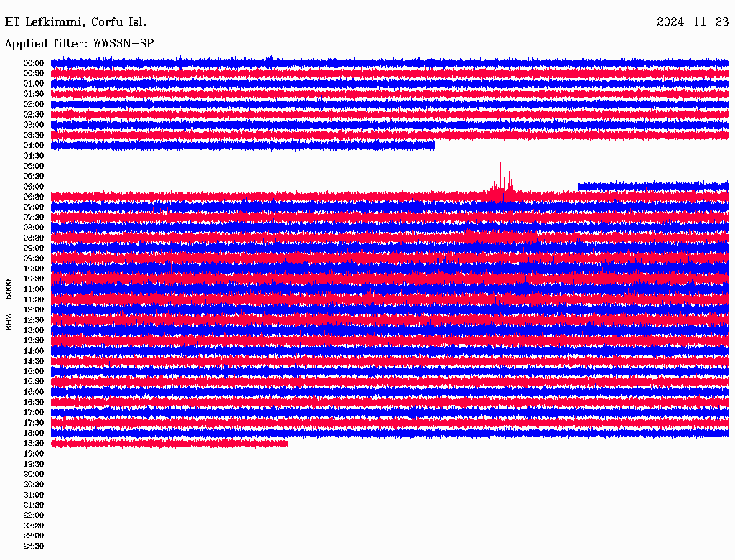Select the 02:00 time label
The height and width of the screenshot is (560, 735).
34,104
